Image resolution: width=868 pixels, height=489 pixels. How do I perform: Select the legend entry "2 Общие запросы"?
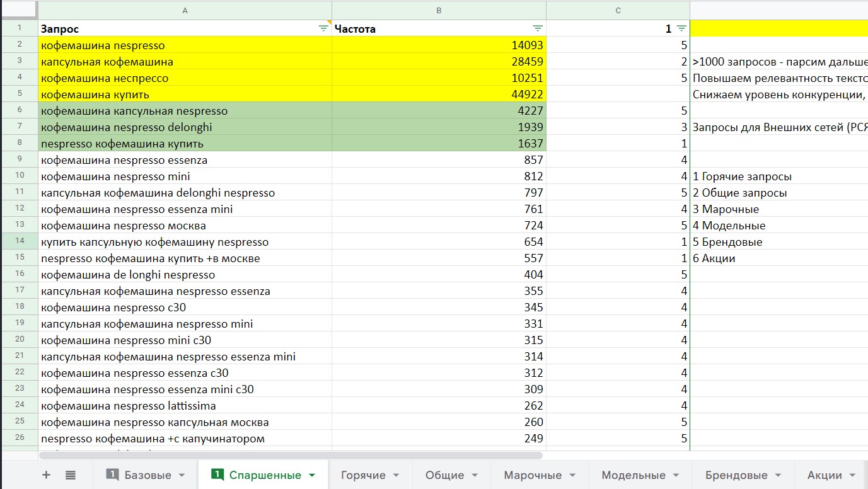740,193
